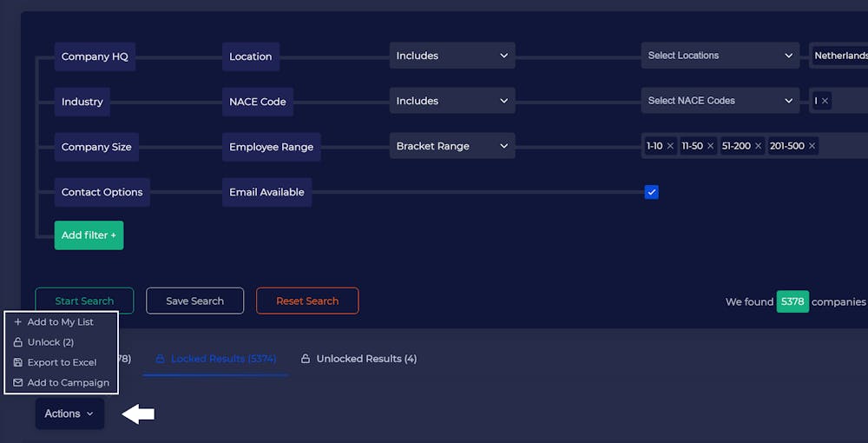Viewport: 868px width, 443px height.
Task: Expand the Select Locations dropdown
Action: point(720,56)
